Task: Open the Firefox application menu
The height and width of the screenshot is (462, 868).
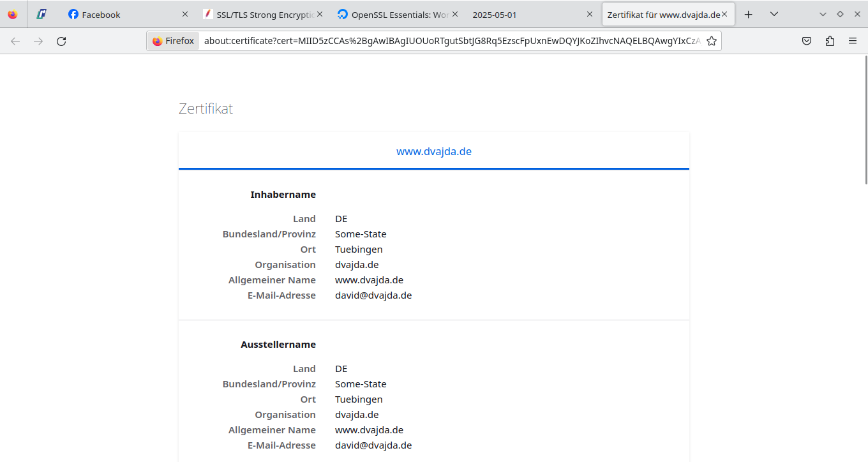Action: (853, 41)
